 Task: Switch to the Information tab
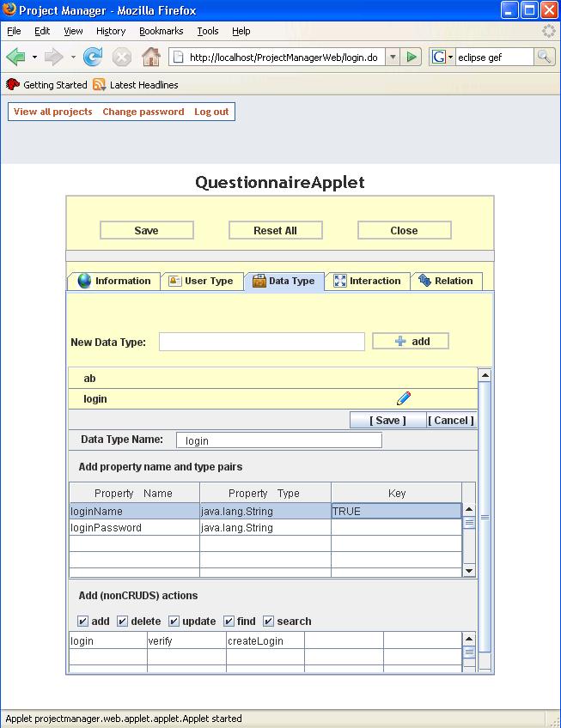pos(114,281)
